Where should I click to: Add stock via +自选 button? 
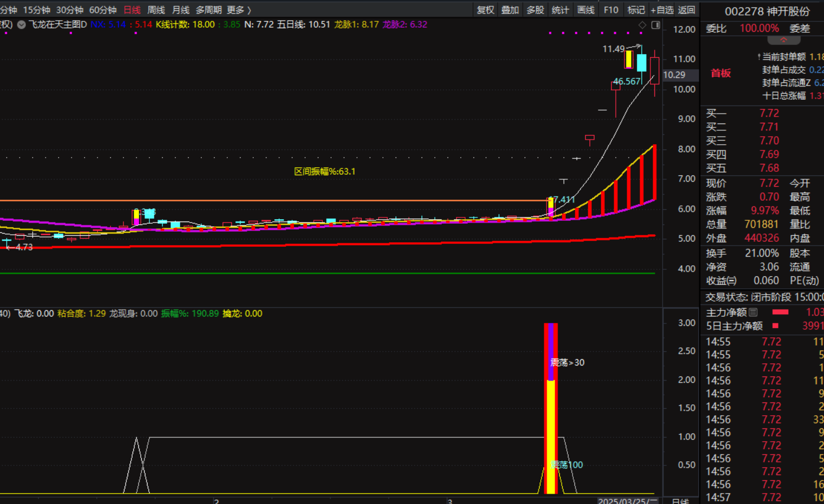[662, 10]
